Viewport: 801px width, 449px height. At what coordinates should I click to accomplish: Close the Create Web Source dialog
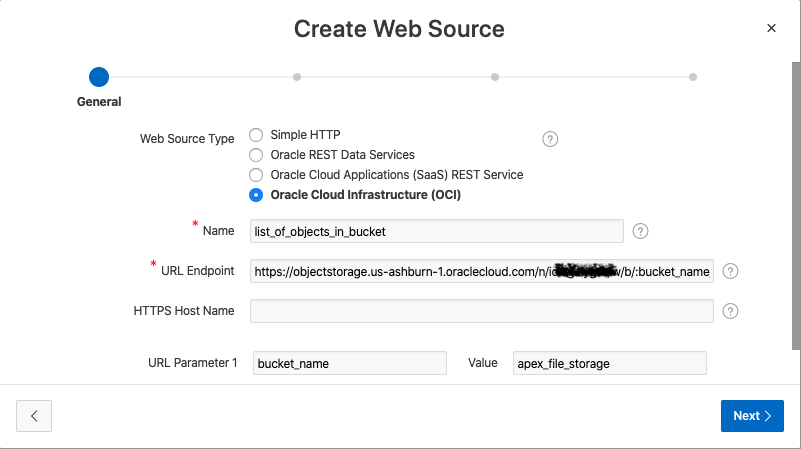point(771,28)
